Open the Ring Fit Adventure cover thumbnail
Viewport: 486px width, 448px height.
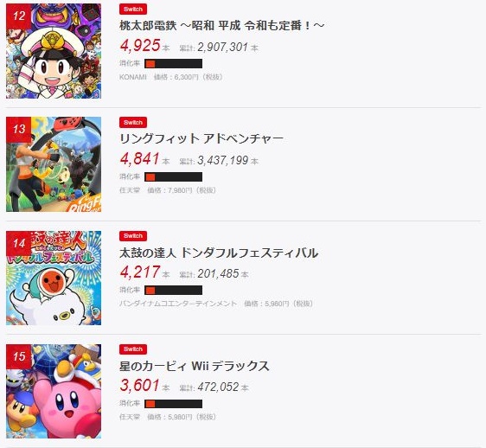click(x=54, y=164)
